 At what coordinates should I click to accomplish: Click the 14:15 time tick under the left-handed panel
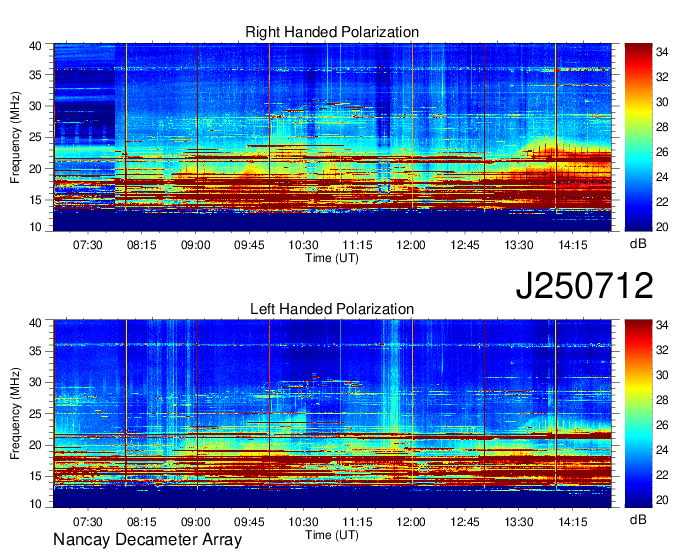[x=572, y=522]
